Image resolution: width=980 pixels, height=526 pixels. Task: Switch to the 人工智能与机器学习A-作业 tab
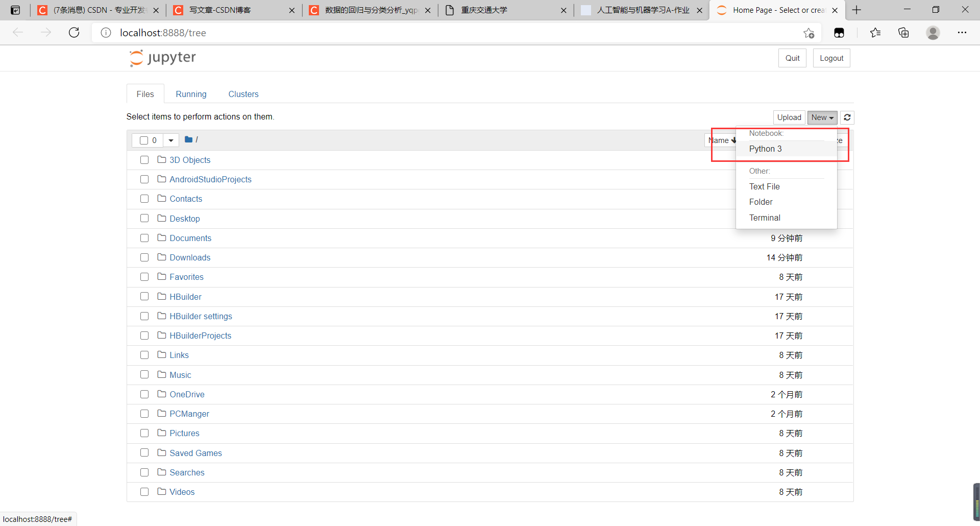point(642,10)
